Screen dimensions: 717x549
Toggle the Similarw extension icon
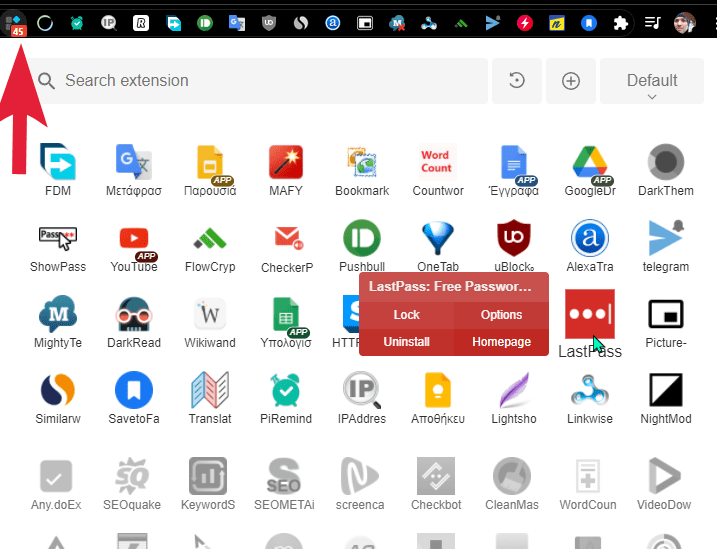point(58,389)
